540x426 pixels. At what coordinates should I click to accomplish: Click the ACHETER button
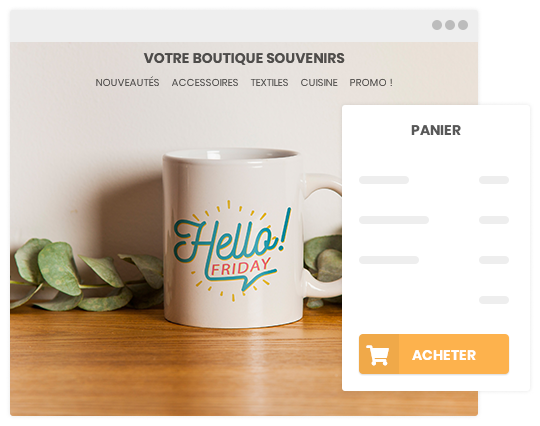pyautogui.click(x=434, y=354)
